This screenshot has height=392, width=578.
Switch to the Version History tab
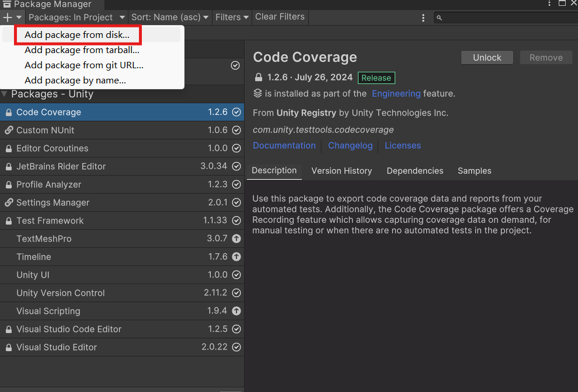tap(342, 171)
